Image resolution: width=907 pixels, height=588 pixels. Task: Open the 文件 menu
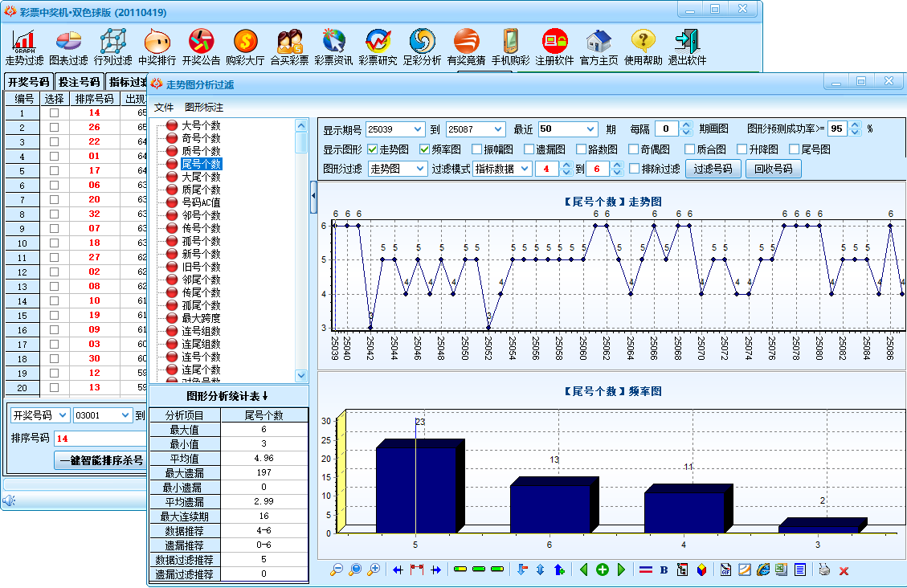point(164,107)
